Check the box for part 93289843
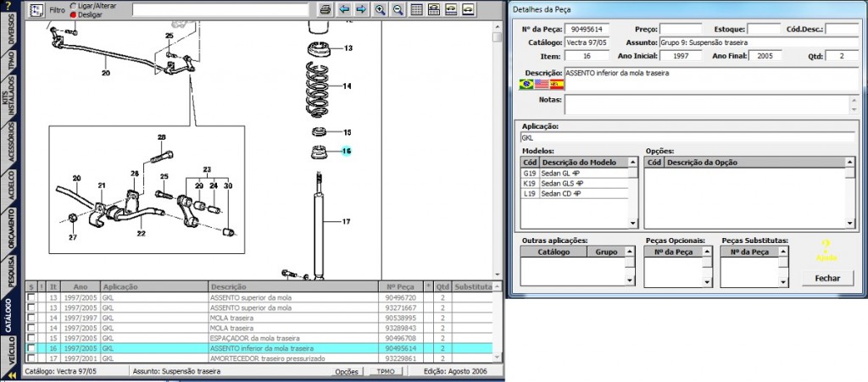868x382 pixels. (x=31, y=328)
